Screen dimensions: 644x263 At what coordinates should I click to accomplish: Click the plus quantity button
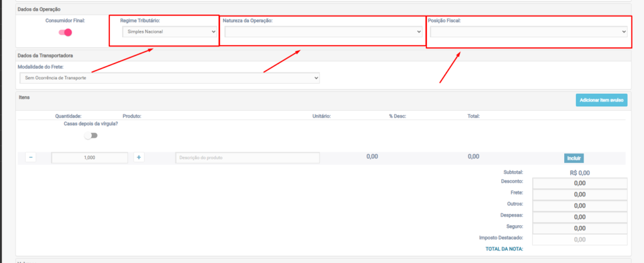tap(139, 157)
